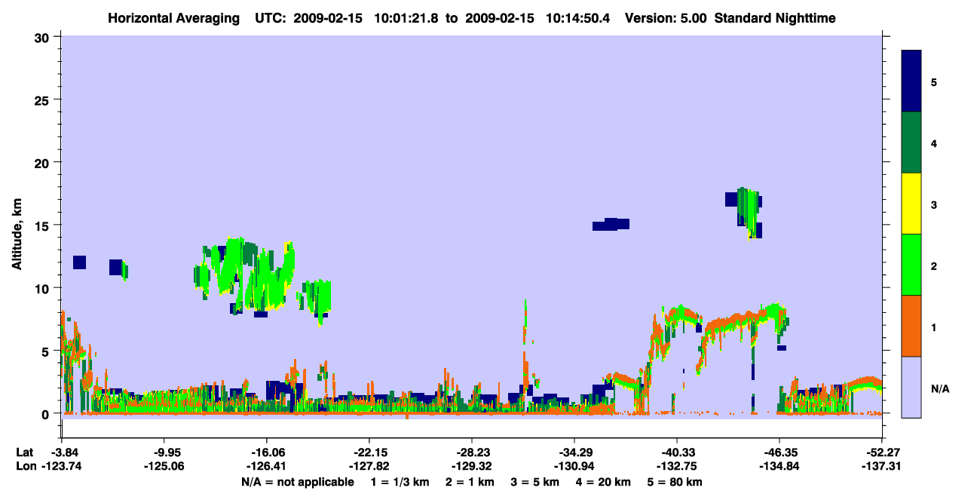
Task: Click legend text '3 = 5 km'
Action: 534,482
